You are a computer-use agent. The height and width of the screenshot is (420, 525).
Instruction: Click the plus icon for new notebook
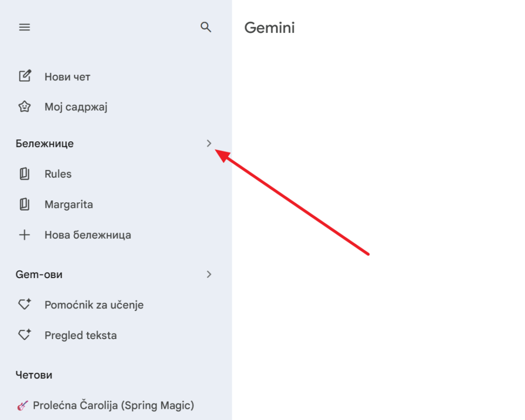[x=25, y=236]
